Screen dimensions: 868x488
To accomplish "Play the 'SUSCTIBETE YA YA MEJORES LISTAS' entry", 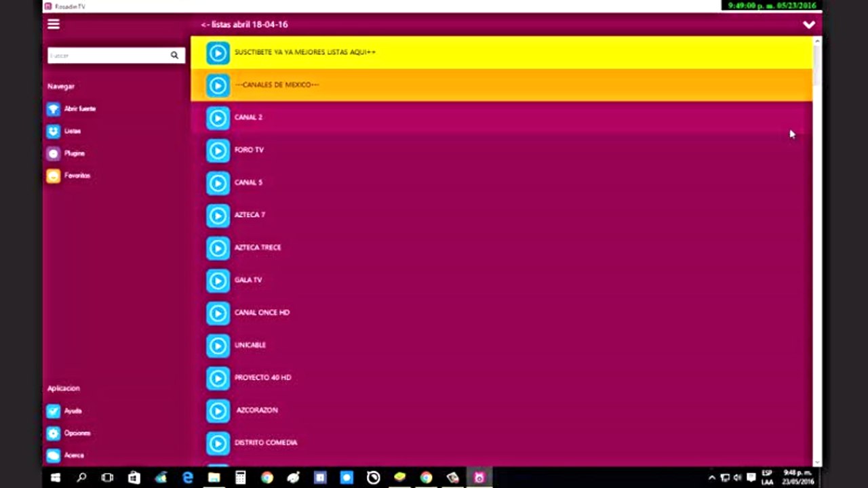I will click(501, 52).
